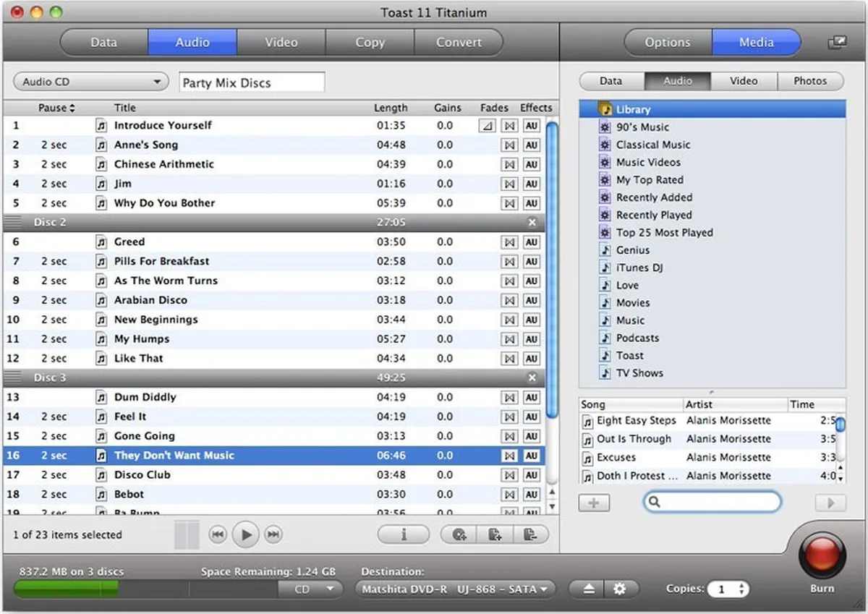Image resolution: width=868 pixels, height=614 pixels.
Task: Click the fade-in icon for Introduce Yourself
Action: click(488, 126)
